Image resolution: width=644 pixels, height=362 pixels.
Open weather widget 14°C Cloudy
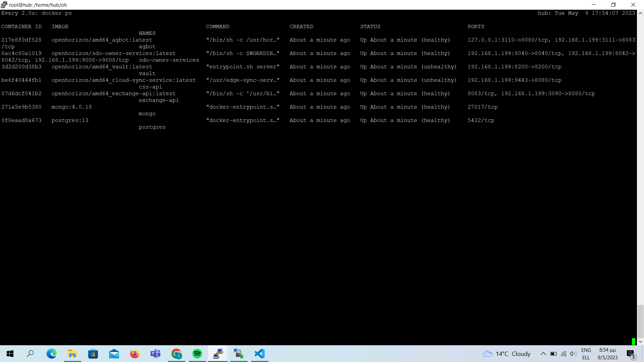506,354
